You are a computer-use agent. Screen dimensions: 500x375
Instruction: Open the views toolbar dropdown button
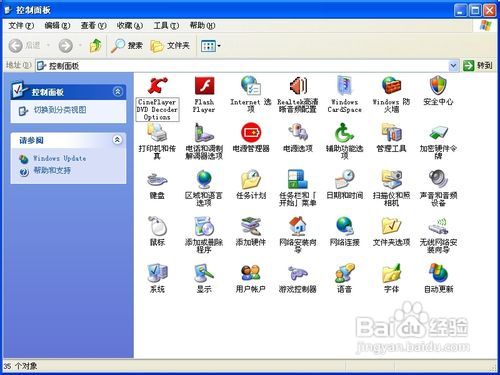[211, 46]
